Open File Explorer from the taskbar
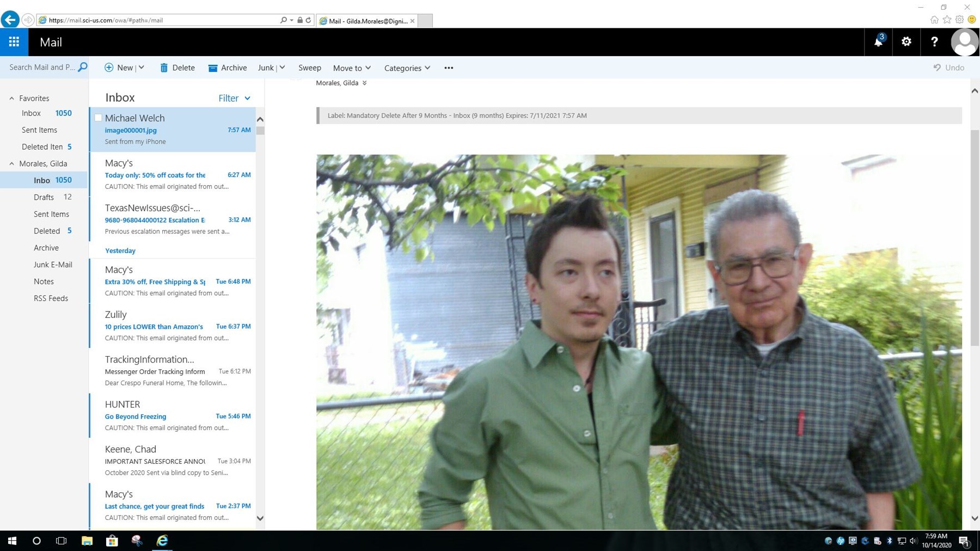This screenshot has width=980, height=551. click(x=87, y=541)
